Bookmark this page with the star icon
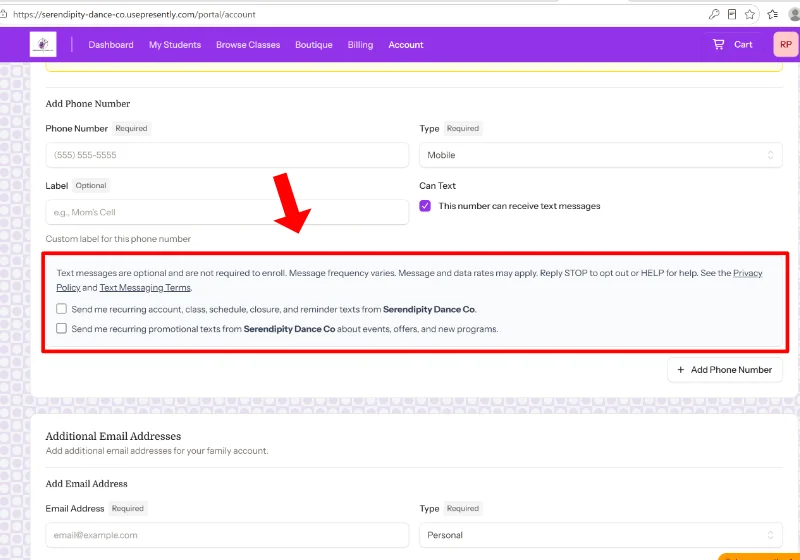The height and width of the screenshot is (560, 800). coord(749,14)
